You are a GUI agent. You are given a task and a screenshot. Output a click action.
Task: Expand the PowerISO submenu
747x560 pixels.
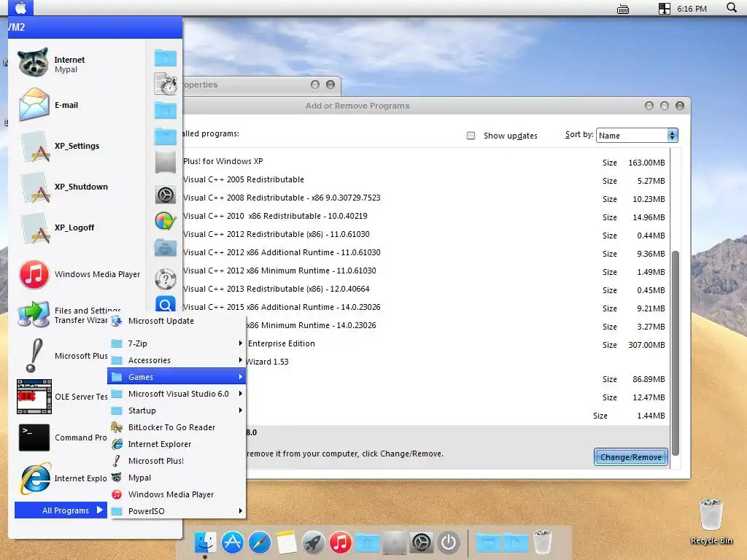tap(177, 511)
